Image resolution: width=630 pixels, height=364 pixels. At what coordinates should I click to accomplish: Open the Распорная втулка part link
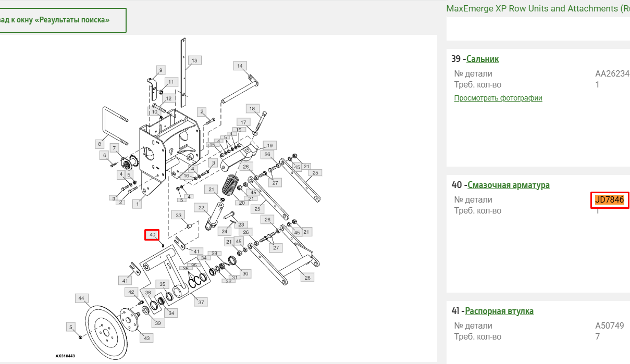(x=499, y=311)
